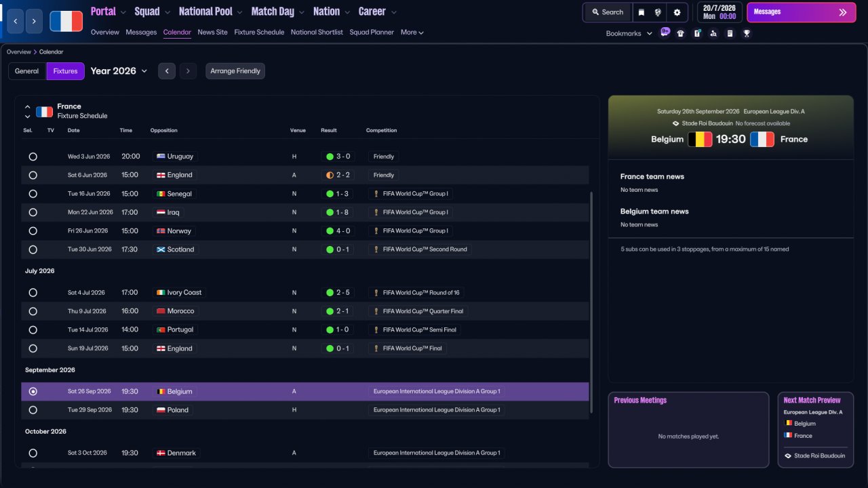
Task: Open the National Pool dropdown menu
Action: (211, 12)
